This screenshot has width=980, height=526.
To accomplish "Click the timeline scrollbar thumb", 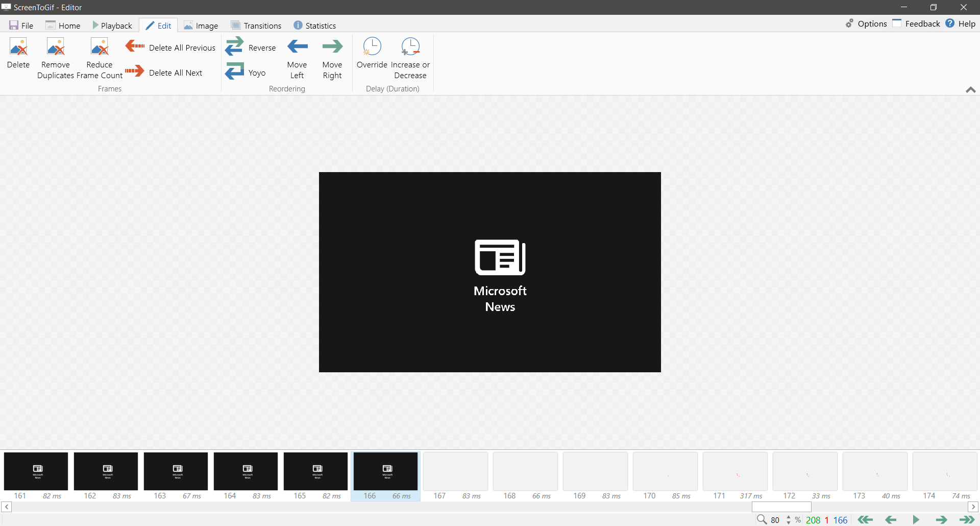I will [781, 507].
